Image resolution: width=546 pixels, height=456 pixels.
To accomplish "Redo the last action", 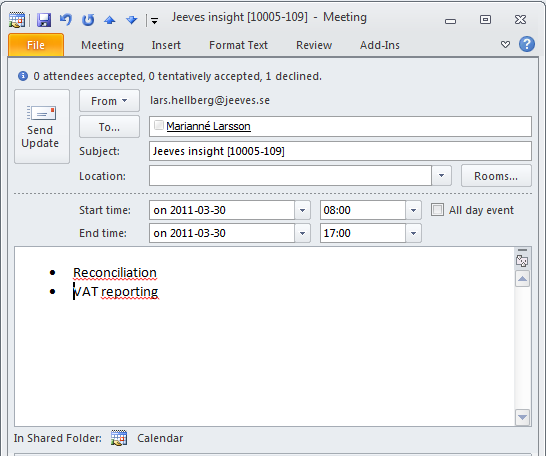I will coord(88,20).
